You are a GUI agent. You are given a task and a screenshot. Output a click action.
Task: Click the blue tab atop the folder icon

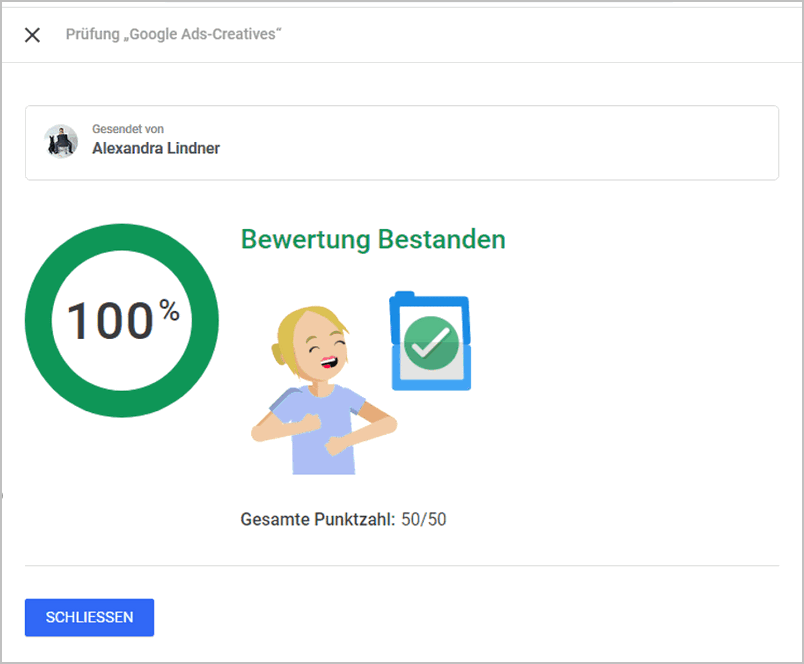(x=405, y=294)
